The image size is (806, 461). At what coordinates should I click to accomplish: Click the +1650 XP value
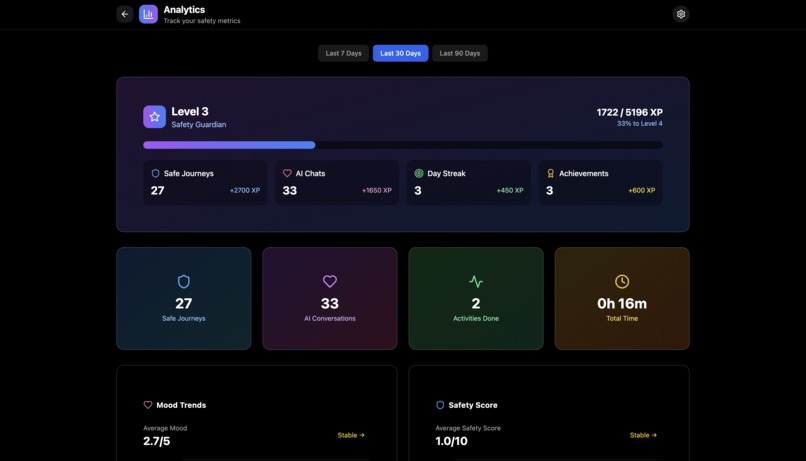377,190
